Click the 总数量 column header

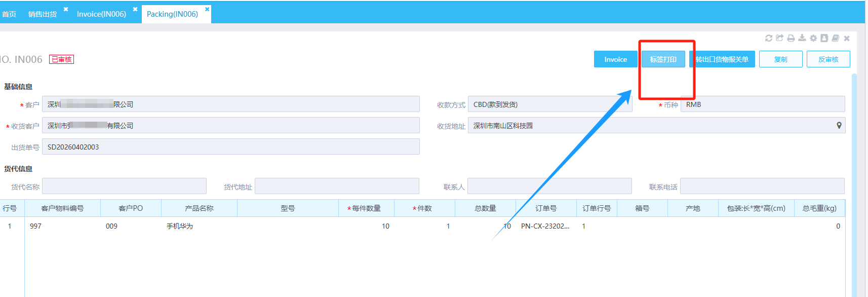485,208
